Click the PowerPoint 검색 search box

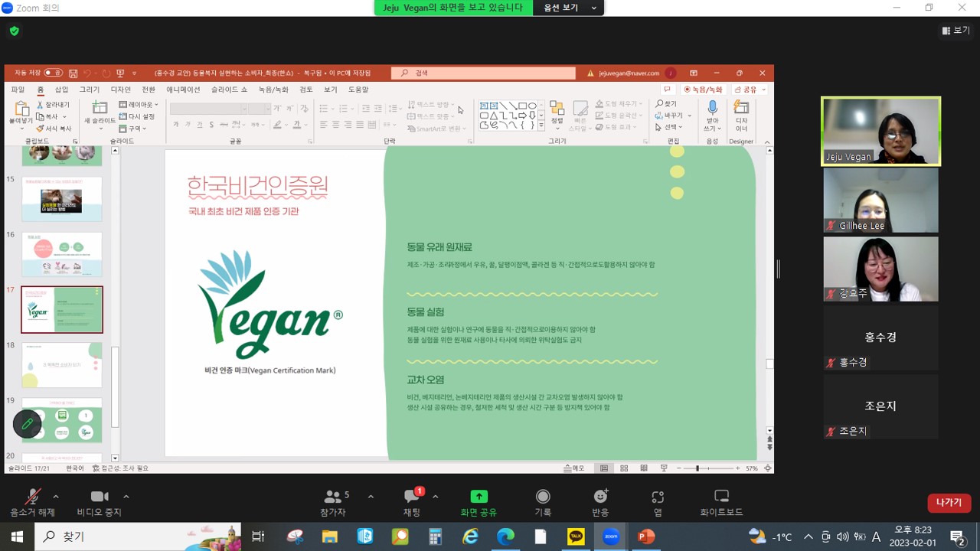click(484, 73)
